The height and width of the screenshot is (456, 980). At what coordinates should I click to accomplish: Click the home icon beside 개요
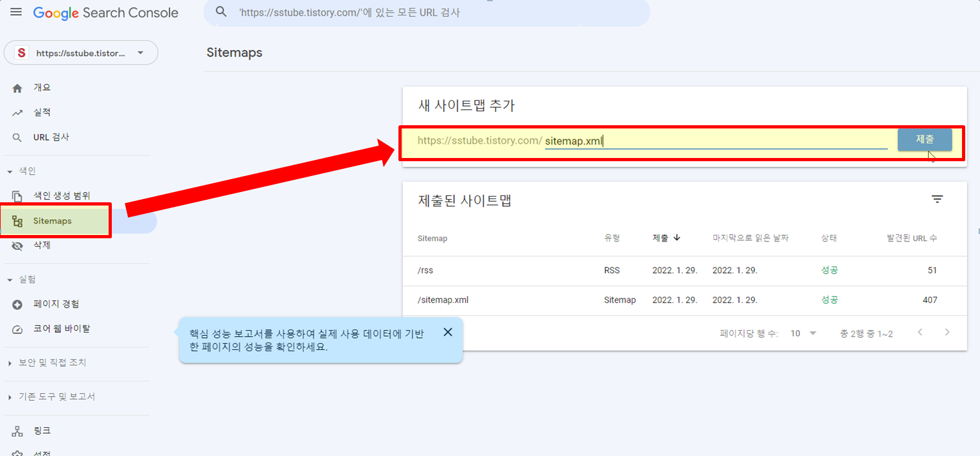click(x=17, y=88)
